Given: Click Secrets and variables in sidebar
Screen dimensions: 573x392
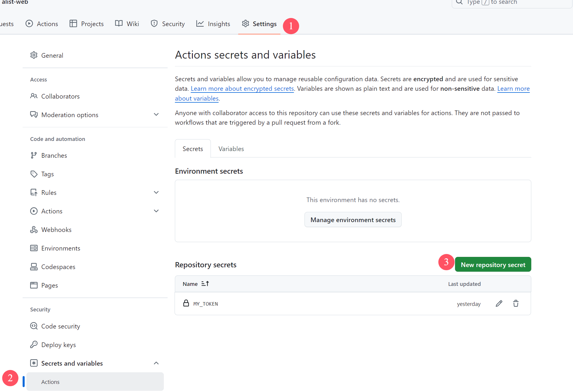Looking at the screenshot, I should click(95, 363).
